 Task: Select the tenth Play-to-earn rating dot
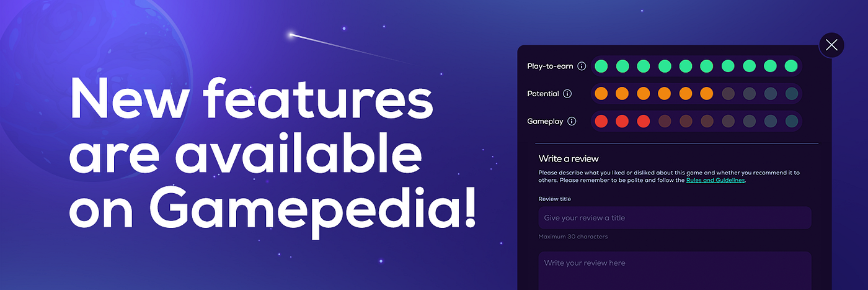(x=791, y=66)
